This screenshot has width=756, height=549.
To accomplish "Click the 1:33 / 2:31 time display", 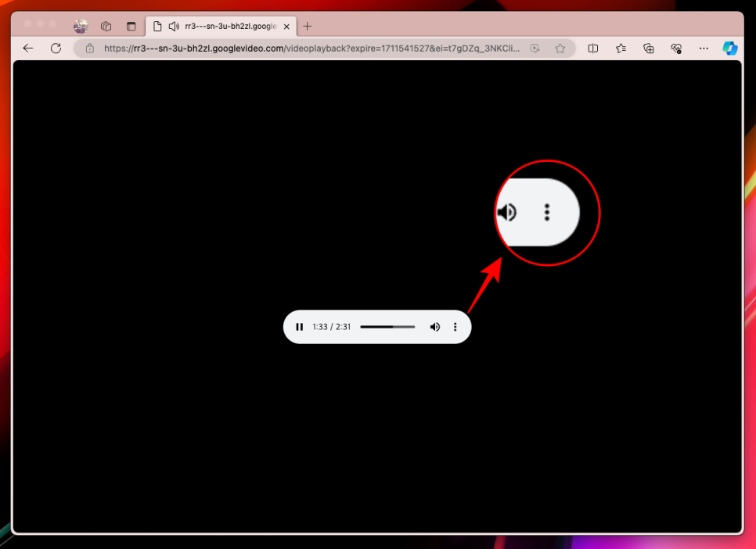I will point(331,327).
